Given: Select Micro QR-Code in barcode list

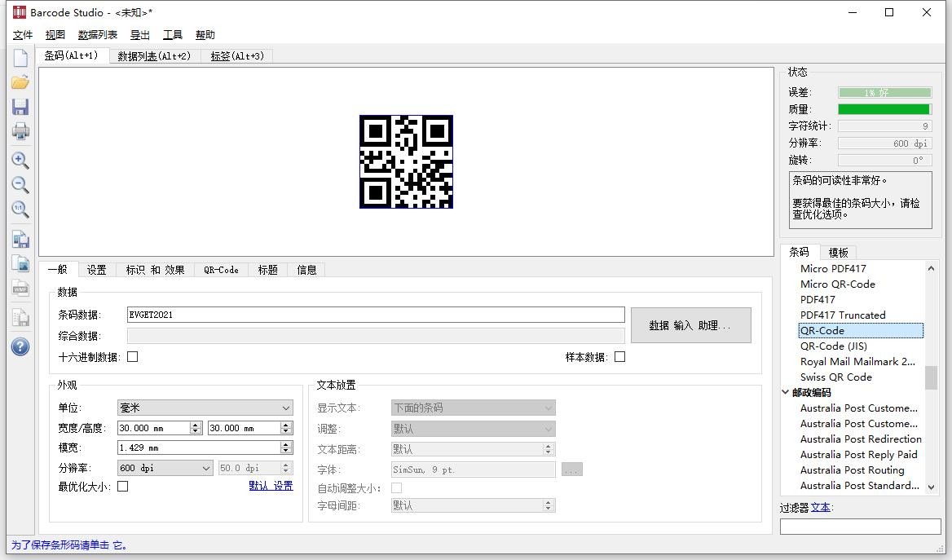Looking at the screenshot, I should coord(837,284).
